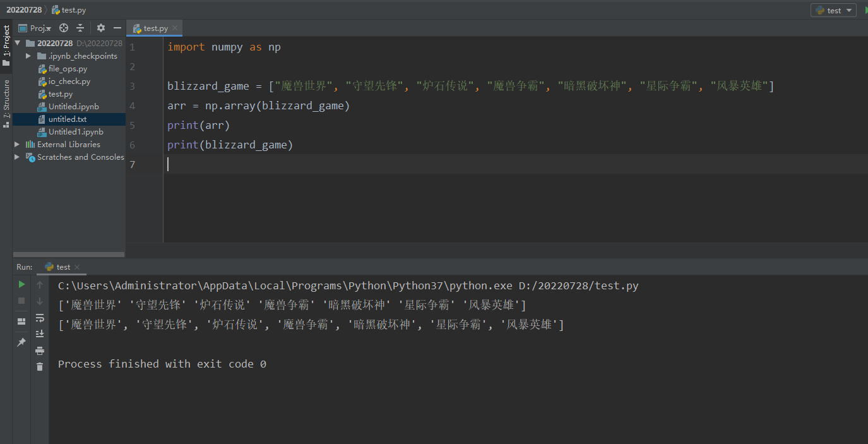Click the blizzard_game variable on line 3
The image size is (868, 444).
[208, 87]
